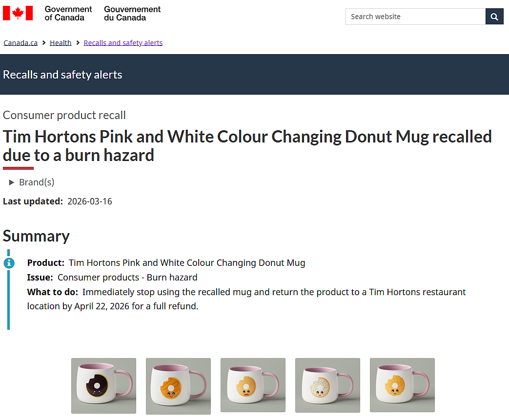Click the Summary heading
Image resolution: width=509 pixels, height=420 pixels.
(36, 236)
